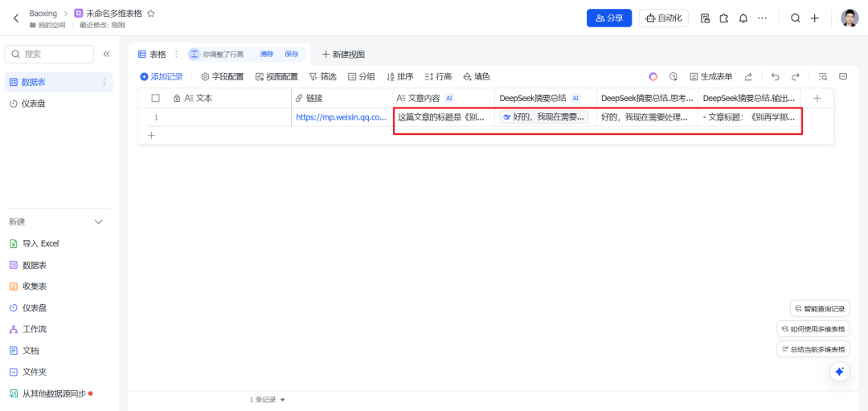Open the 文本 column header menu

pyautogui.click(x=231, y=98)
